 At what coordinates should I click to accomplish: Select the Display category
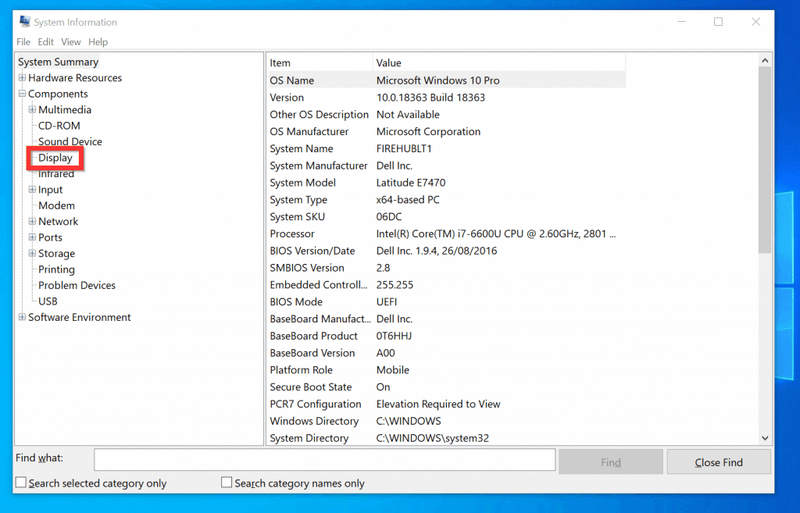(x=55, y=158)
